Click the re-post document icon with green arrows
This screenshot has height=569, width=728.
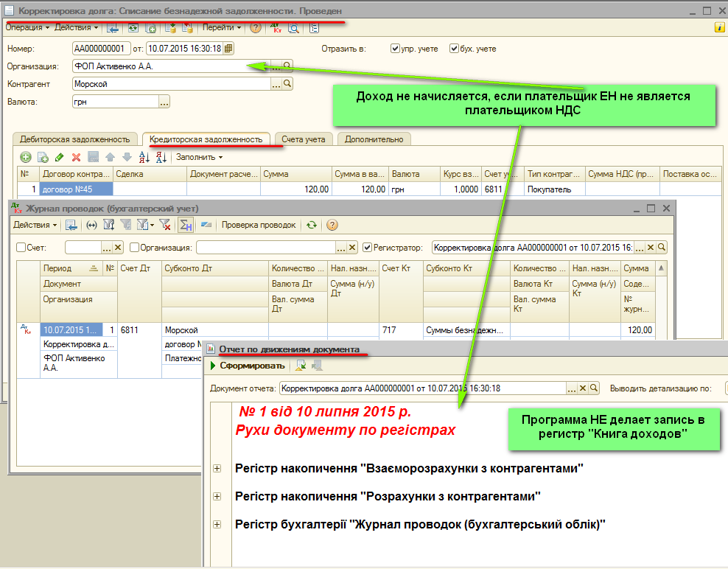[x=133, y=28]
